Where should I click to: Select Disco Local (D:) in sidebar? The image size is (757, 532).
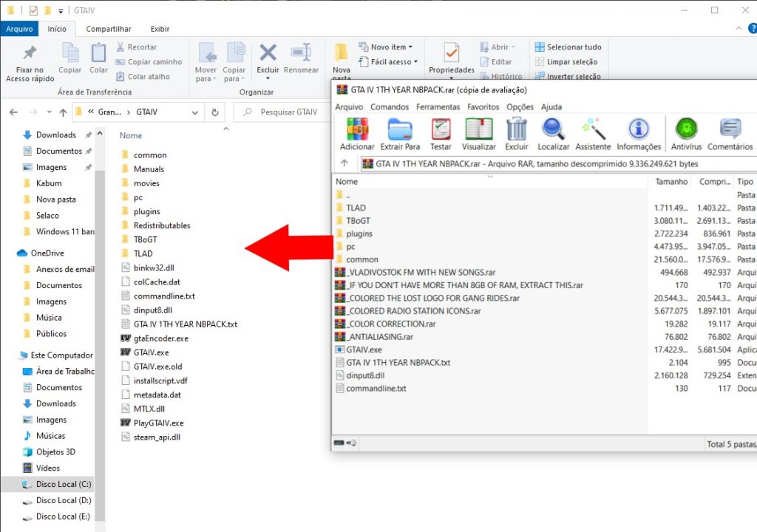(63, 501)
